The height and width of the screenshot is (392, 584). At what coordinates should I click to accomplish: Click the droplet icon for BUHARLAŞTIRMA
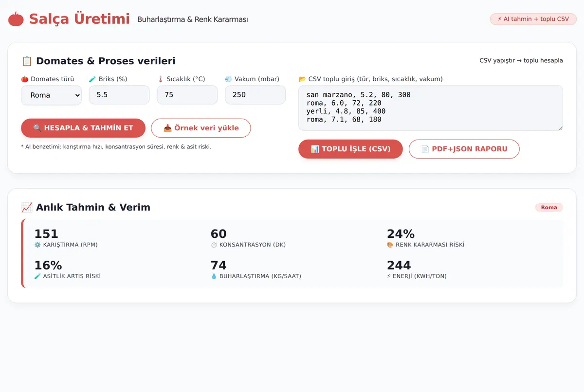[x=214, y=276]
